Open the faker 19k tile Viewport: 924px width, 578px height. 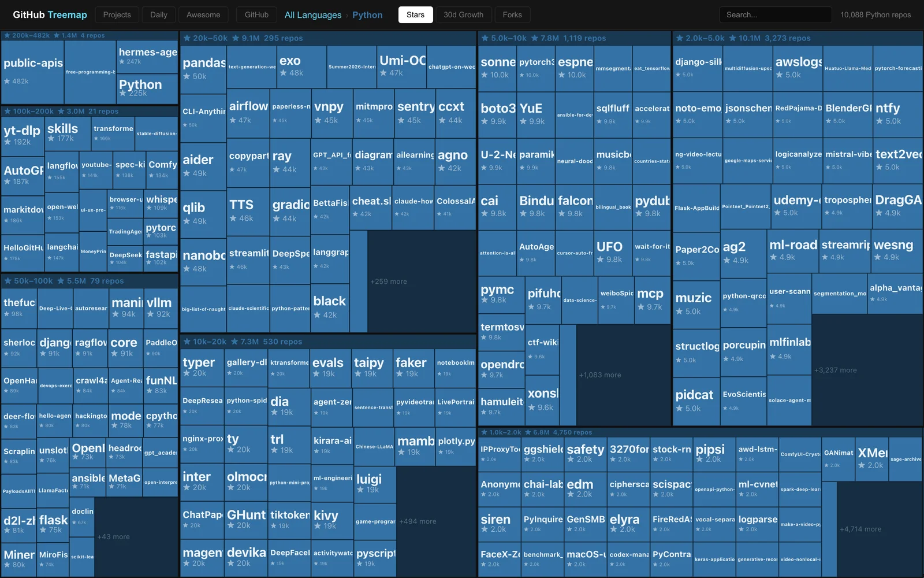[414, 368]
